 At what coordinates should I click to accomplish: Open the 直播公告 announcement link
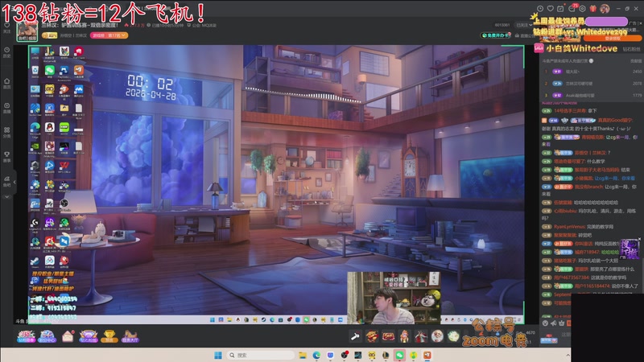(525, 35)
